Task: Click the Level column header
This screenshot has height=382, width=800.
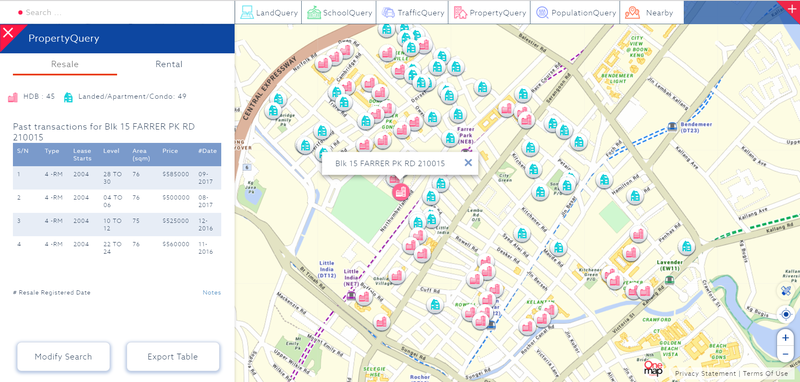Action: (x=111, y=151)
